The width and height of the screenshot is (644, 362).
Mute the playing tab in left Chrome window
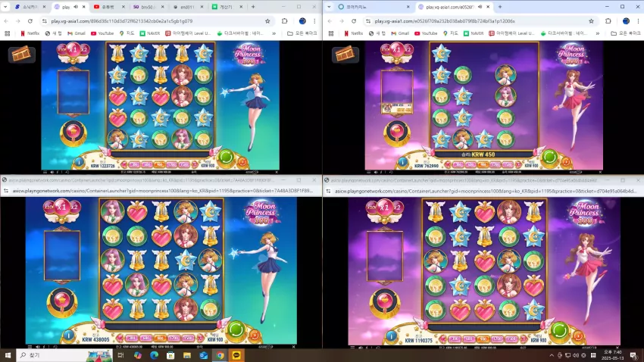click(x=76, y=7)
